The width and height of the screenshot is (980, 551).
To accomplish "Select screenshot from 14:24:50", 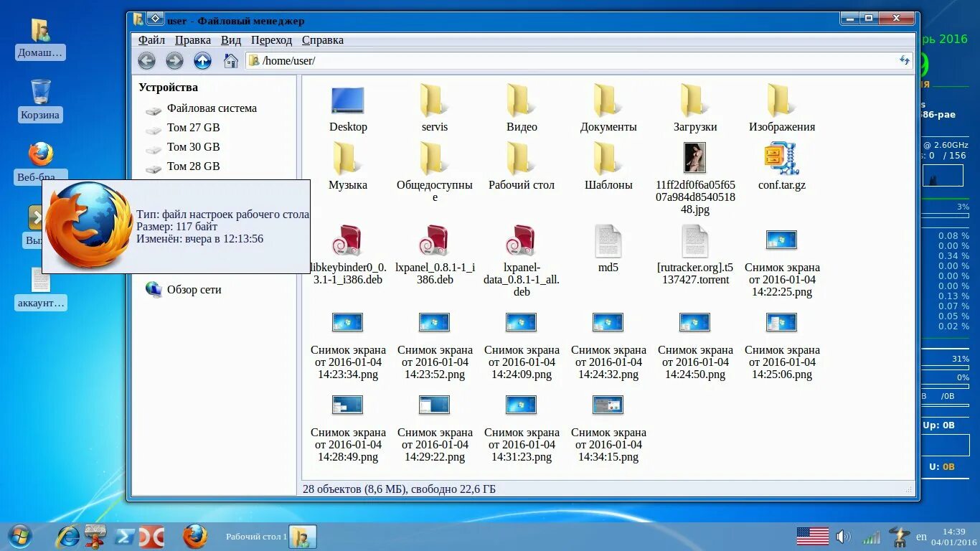I will (695, 347).
